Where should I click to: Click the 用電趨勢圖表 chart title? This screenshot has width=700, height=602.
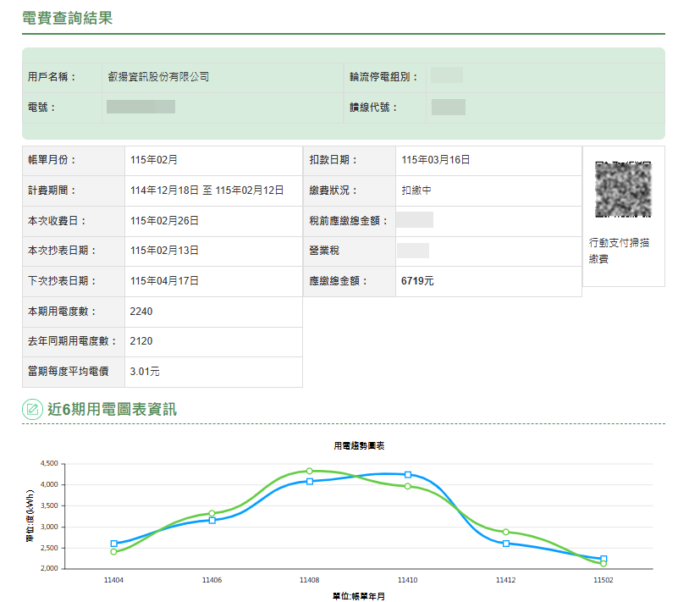[359, 445]
